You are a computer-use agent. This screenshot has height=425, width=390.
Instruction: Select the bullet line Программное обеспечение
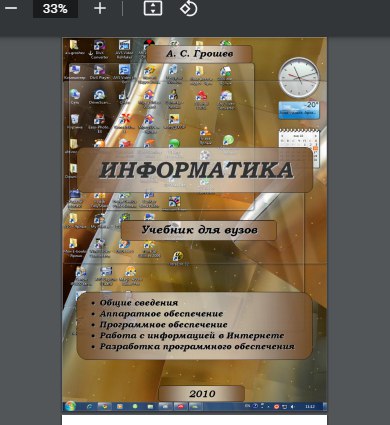pyautogui.click(x=164, y=325)
